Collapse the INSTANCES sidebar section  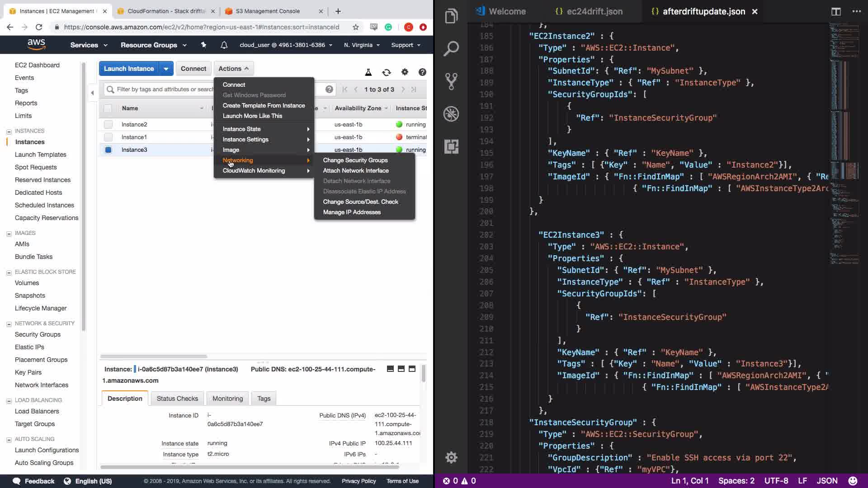coord(9,131)
